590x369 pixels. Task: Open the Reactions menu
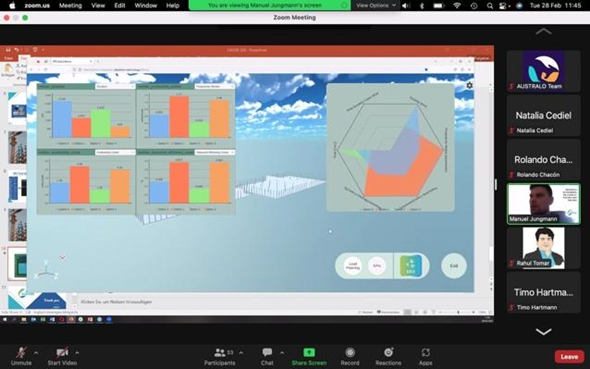(x=388, y=356)
